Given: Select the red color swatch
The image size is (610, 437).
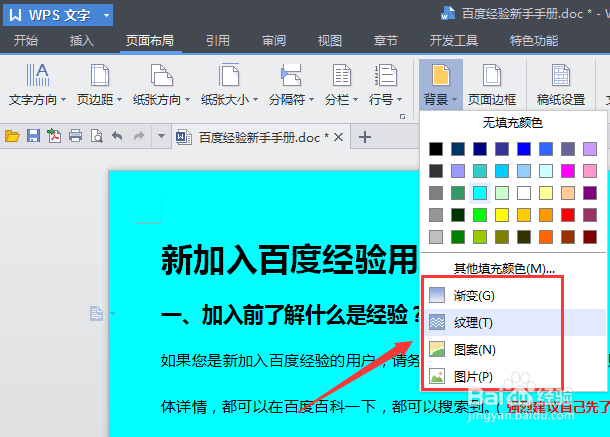Looking at the screenshot, I should tap(568, 215).
